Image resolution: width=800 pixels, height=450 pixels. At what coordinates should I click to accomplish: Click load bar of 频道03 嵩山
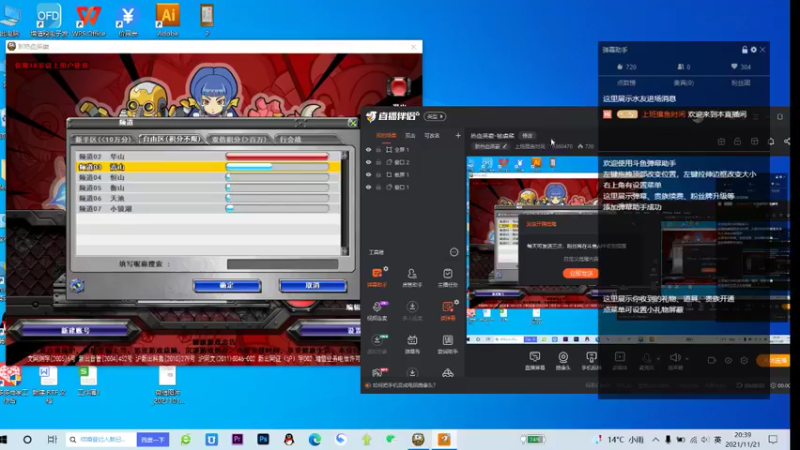coord(277,167)
